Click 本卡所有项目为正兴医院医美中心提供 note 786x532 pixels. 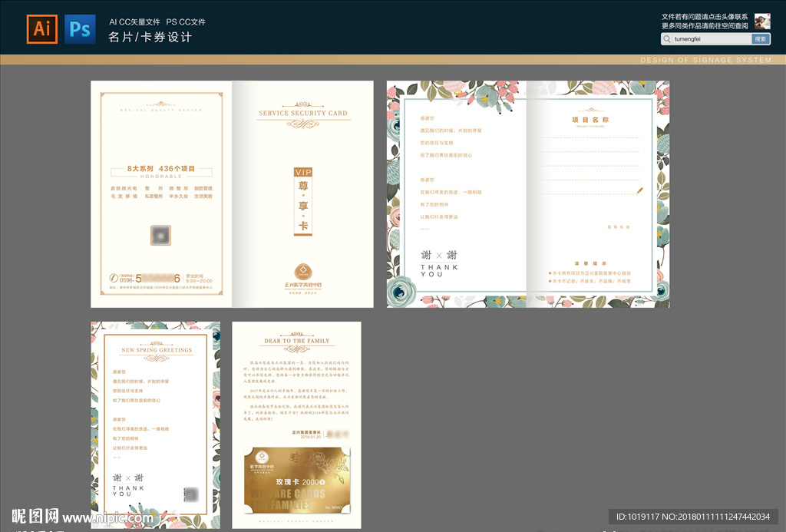click(x=589, y=273)
